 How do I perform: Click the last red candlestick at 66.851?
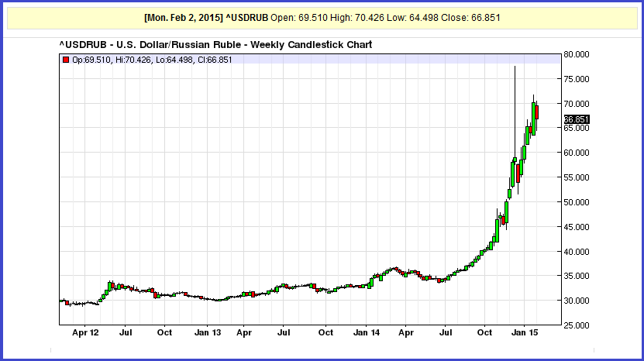537,112
